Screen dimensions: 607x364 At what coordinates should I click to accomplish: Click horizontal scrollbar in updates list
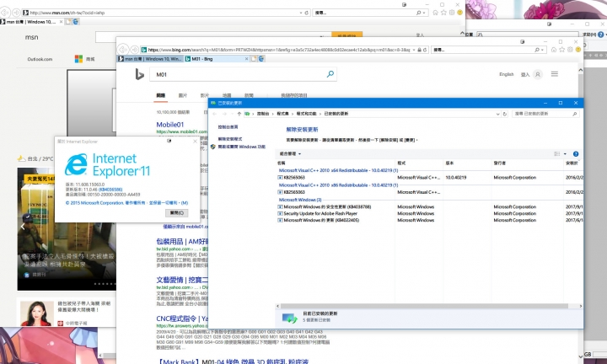click(x=424, y=306)
